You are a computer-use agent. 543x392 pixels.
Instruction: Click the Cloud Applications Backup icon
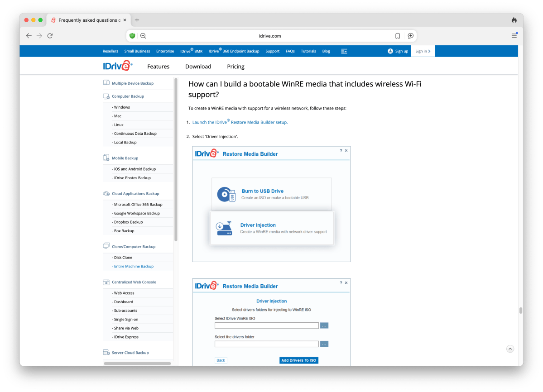[106, 193]
